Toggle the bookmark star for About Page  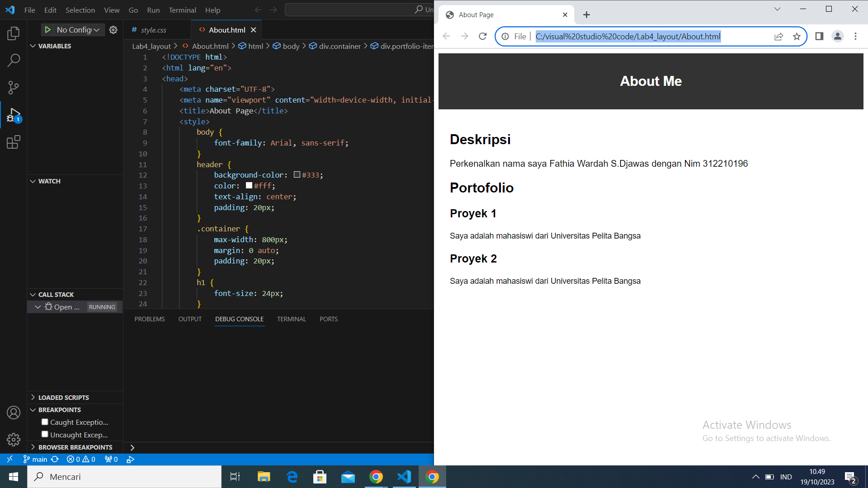pyautogui.click(x=797, y=37)
